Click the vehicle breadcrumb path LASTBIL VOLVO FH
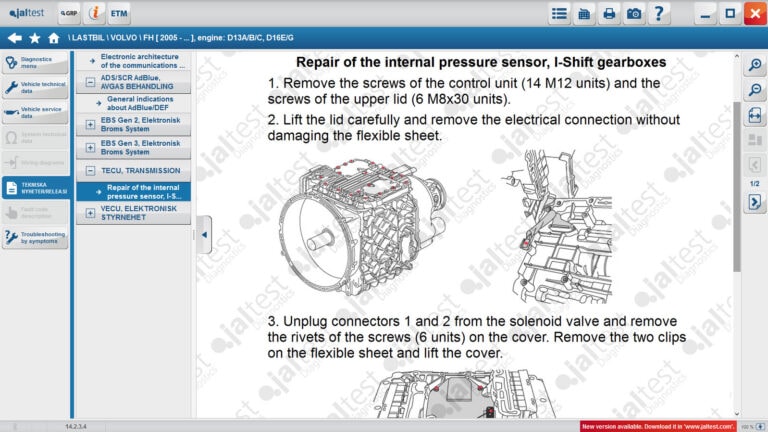The image size is (768, 432). pos(181,38)
